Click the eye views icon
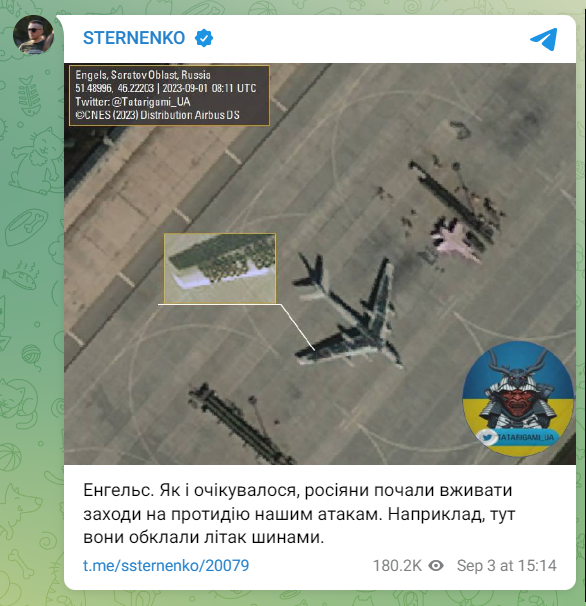586x606 pixels. (x=436, y=566)
